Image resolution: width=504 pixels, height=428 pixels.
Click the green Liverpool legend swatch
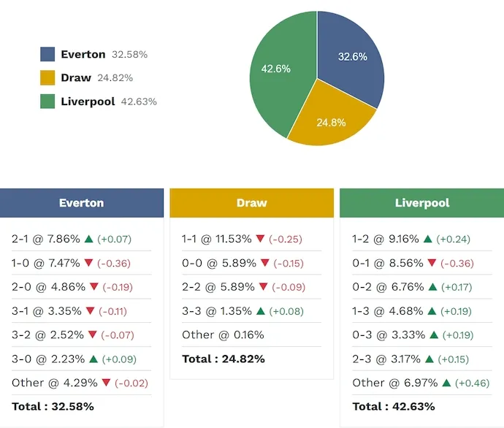(47, 102)
